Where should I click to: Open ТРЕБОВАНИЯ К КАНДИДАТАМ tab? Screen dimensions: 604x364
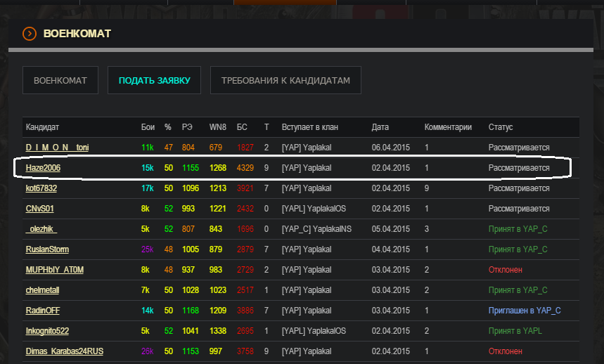[285, 81]
